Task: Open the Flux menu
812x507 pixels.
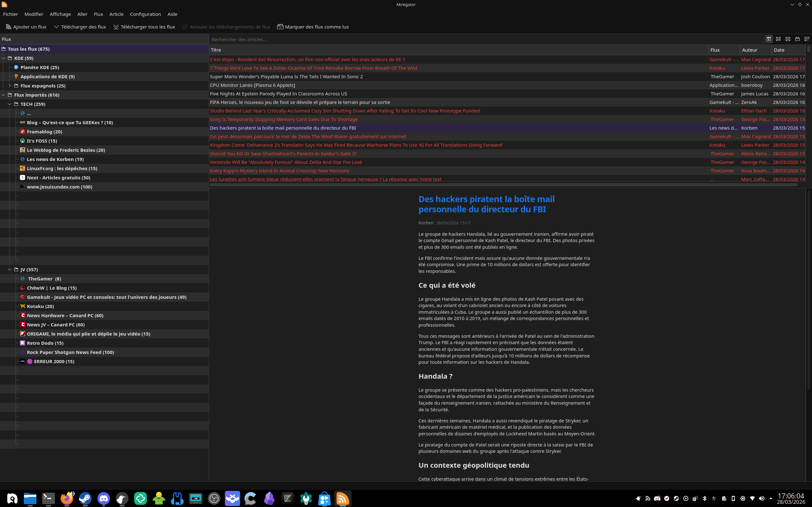Action: pyautogui.click(x=98, y=14)
